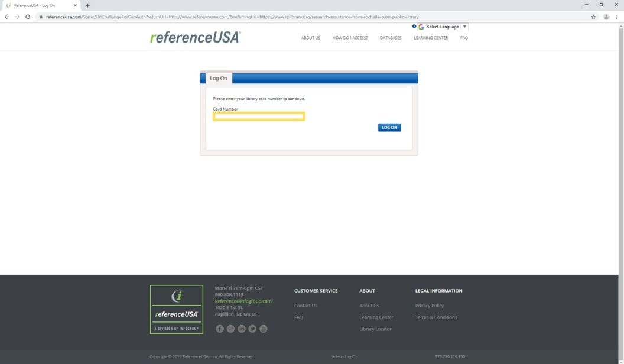Click the copyright 2019 ReferenceUSA.com text

202,356
